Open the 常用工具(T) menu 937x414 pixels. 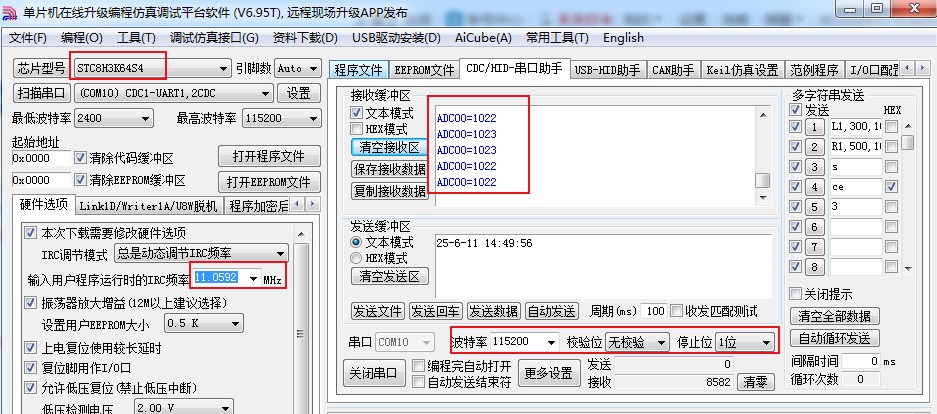557,38
